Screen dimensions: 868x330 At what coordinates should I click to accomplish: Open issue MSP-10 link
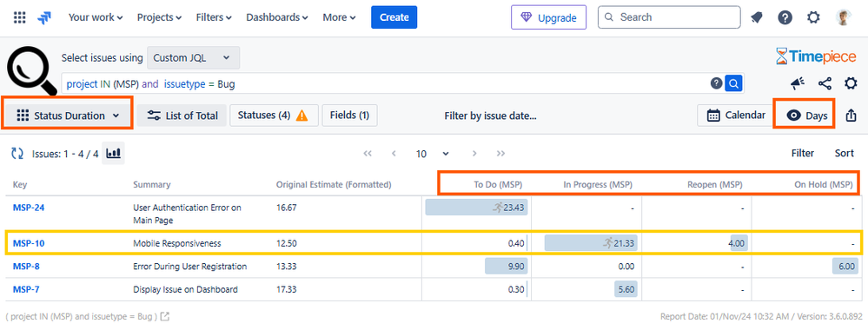28,243
